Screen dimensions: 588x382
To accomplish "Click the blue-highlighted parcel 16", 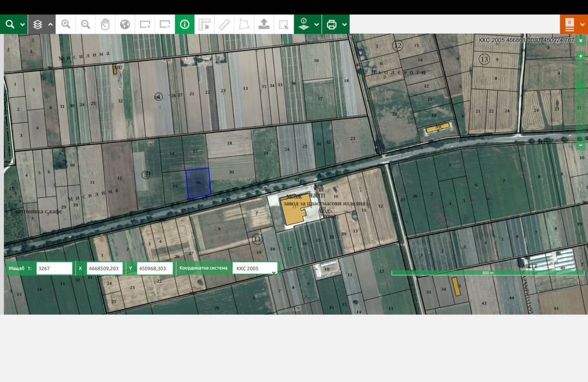I will pos(198,183).
